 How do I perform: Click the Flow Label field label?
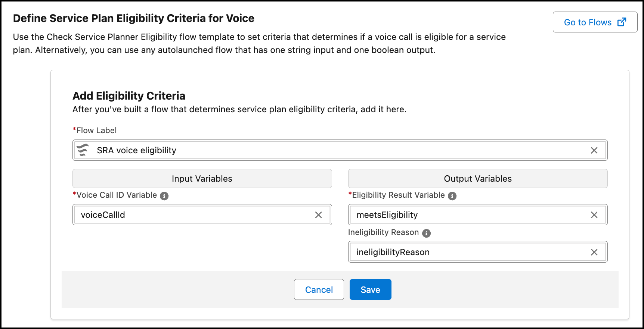pyautogui.click(x=95, y=131)
